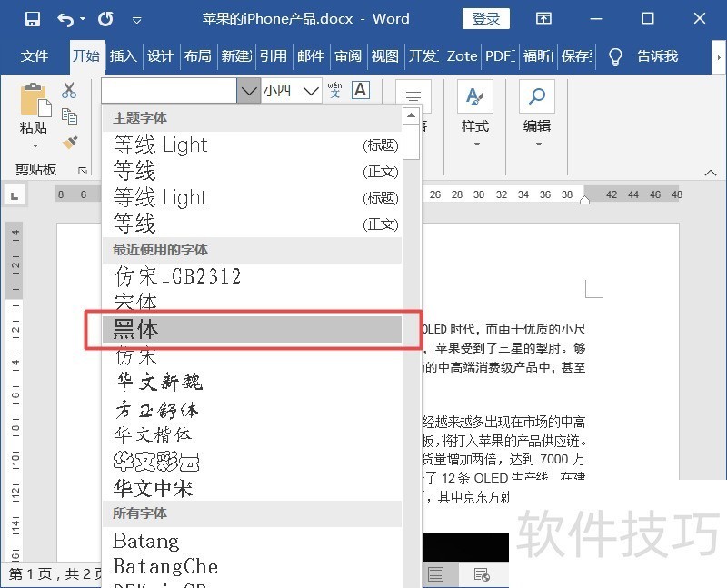
Task: Switch to the 审阅 tab
Action: coord(348,56)
